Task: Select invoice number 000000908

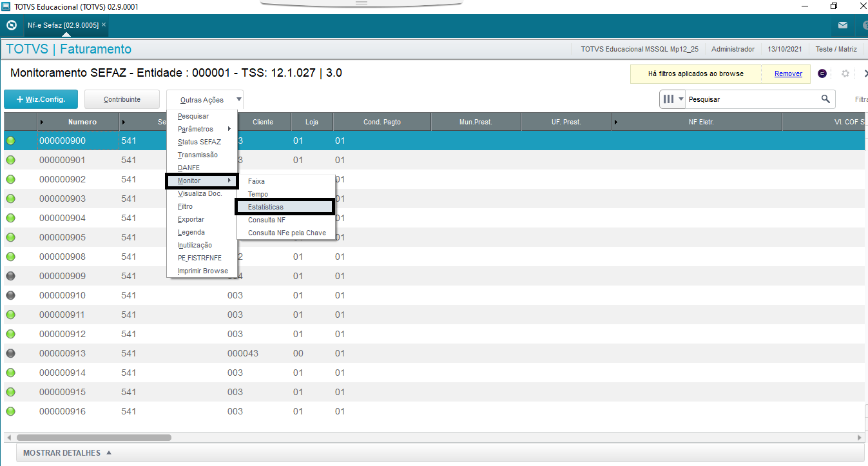Action: [63, 257]
